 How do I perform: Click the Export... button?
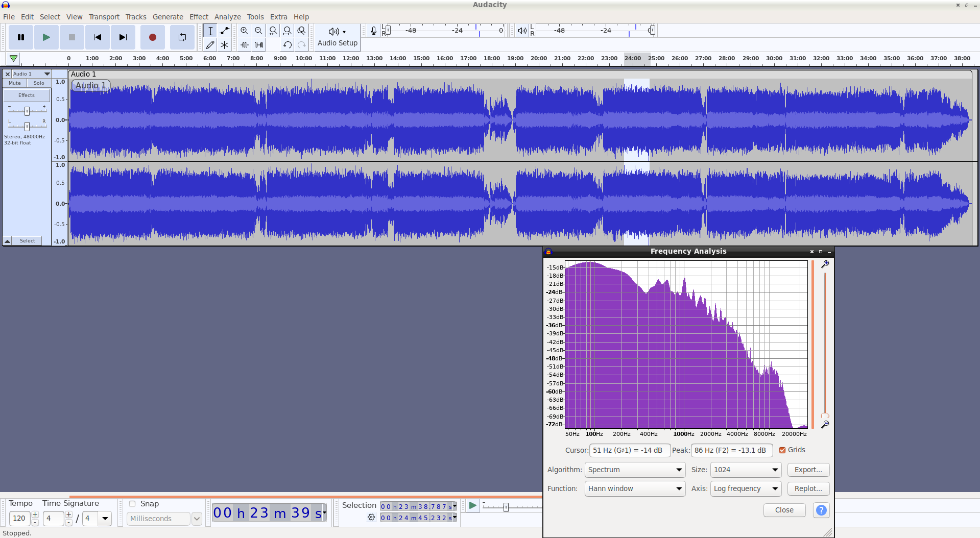[808, 470]
